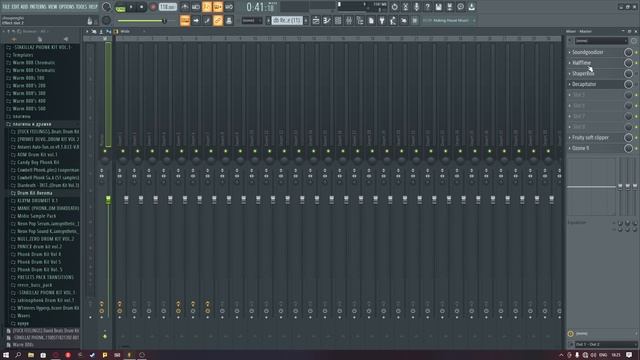Screen dimensions: 640x360
Task: Click the microphone audio recording icon
Action: (x=416, y=7)
